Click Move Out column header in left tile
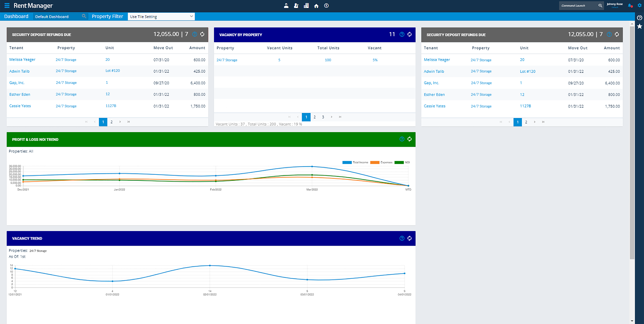The height and width of the screenshot is (324, 644). pyautogui.click(x=163, y=48)
